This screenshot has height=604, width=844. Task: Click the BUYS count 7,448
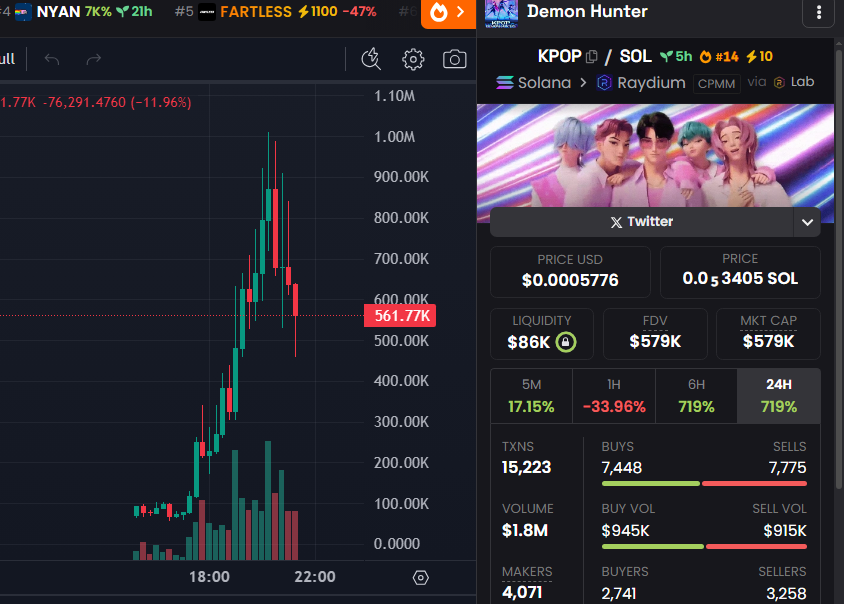pos(622,467)
